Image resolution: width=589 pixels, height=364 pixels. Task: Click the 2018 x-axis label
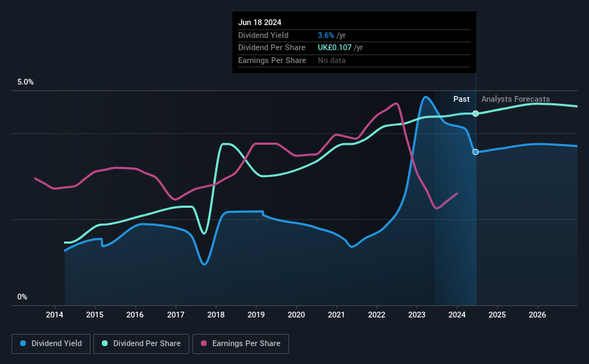point(216,315)
